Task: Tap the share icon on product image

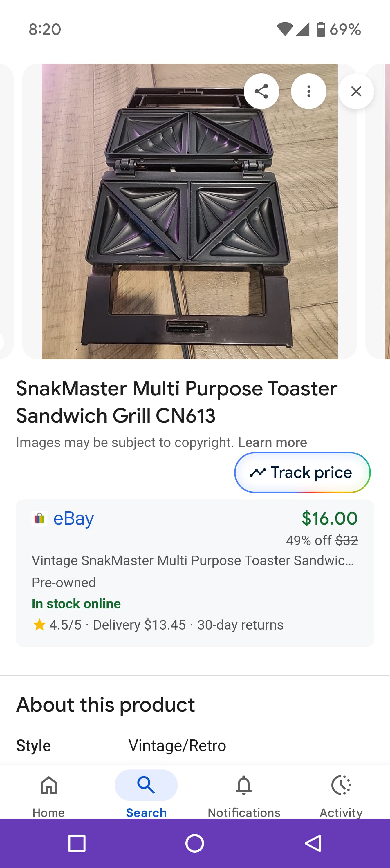Action: click(x=261, y=91)
